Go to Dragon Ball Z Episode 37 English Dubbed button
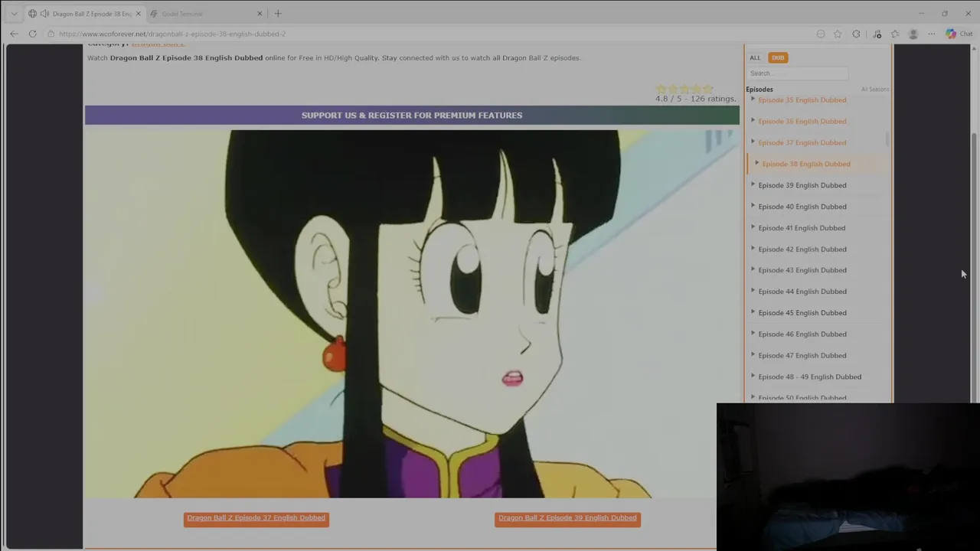The height and width of the screenshot is (551, 980). (256, 518)
